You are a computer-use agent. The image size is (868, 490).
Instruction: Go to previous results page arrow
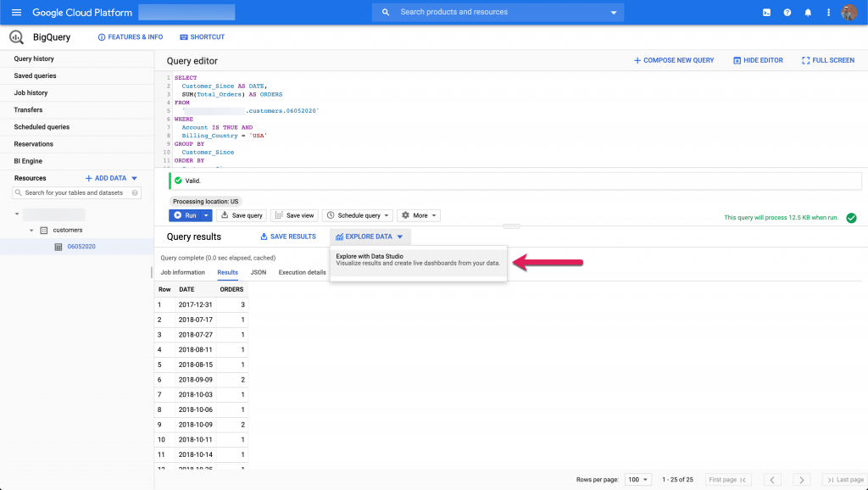[772, 480]
